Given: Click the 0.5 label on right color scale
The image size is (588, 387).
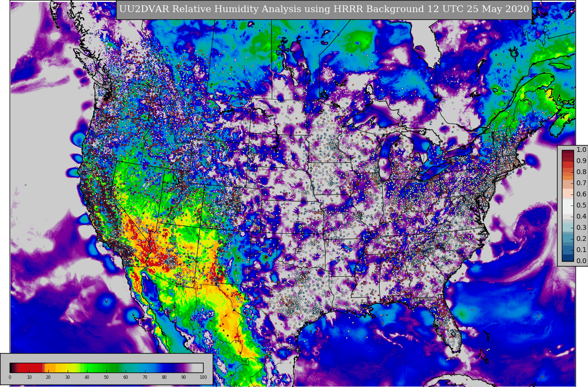Looking at the screenshot, I should click(581, 205).
